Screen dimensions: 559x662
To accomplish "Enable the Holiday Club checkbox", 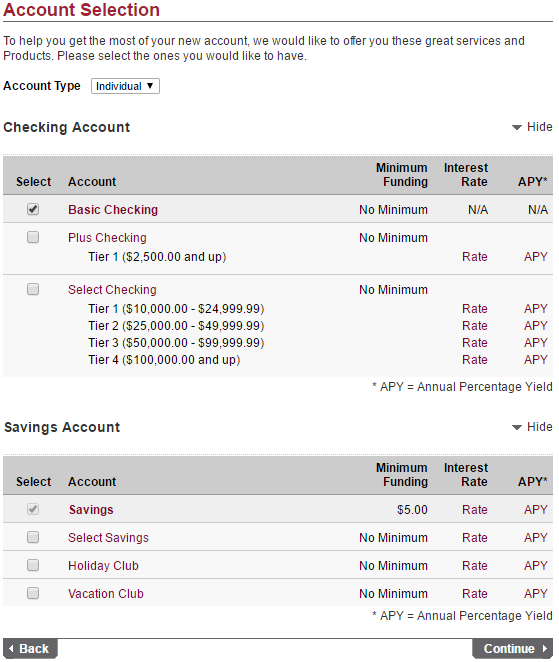I will [x=33, y=565].
